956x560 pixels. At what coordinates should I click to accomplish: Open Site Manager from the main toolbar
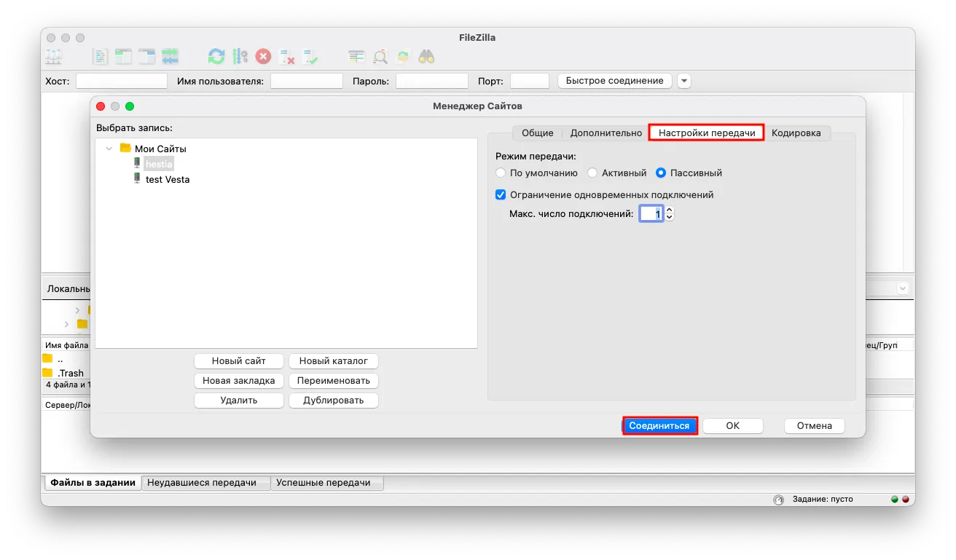(54, 56)
